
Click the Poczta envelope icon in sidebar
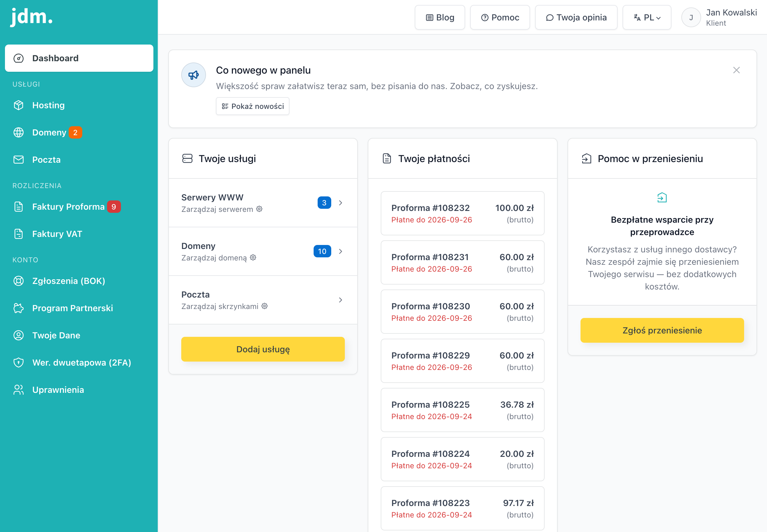pyautogui.click(x=19, y=160)
